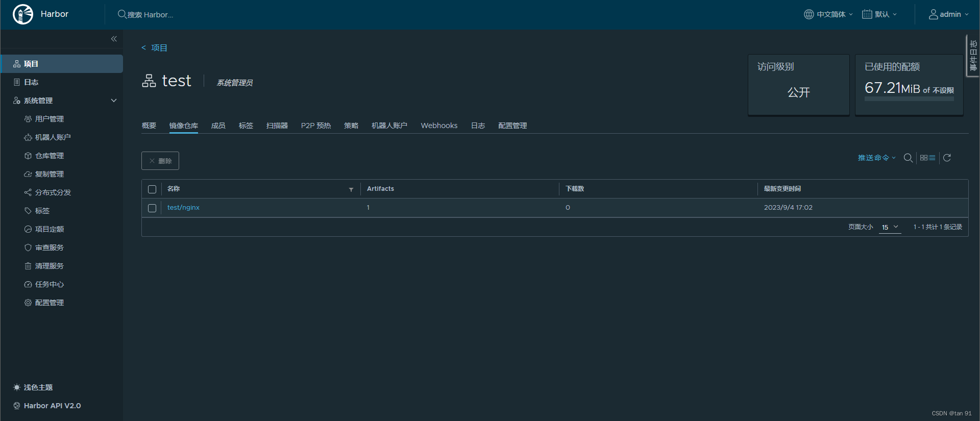
Task: Open the project 标签 tab
Action: pyautogui.click(x=246, y=126)
